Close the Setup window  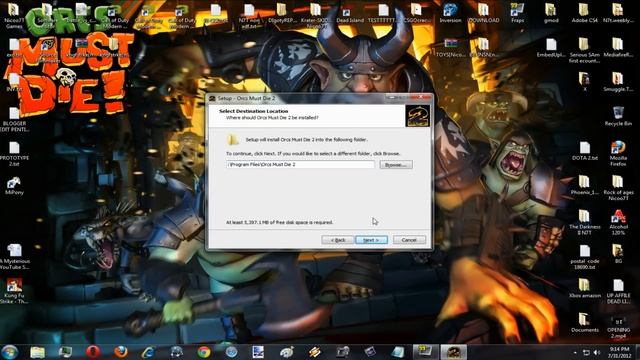420,98
